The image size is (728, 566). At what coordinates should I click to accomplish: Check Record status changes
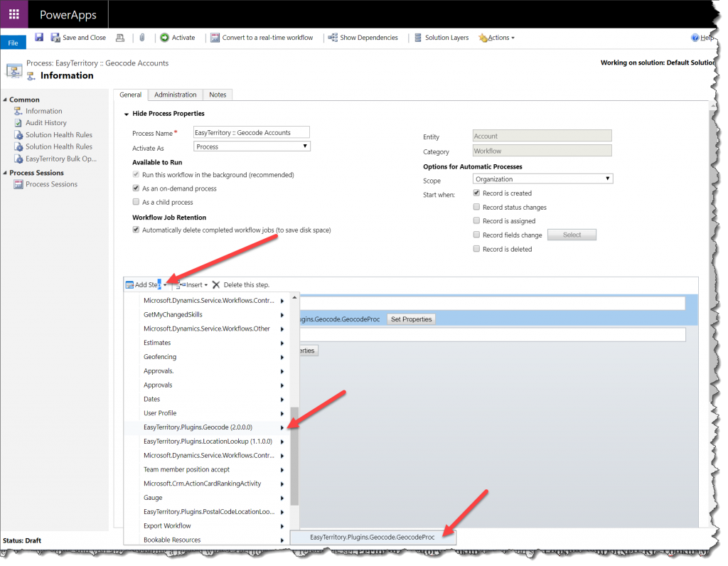click(x=476, y=207)
